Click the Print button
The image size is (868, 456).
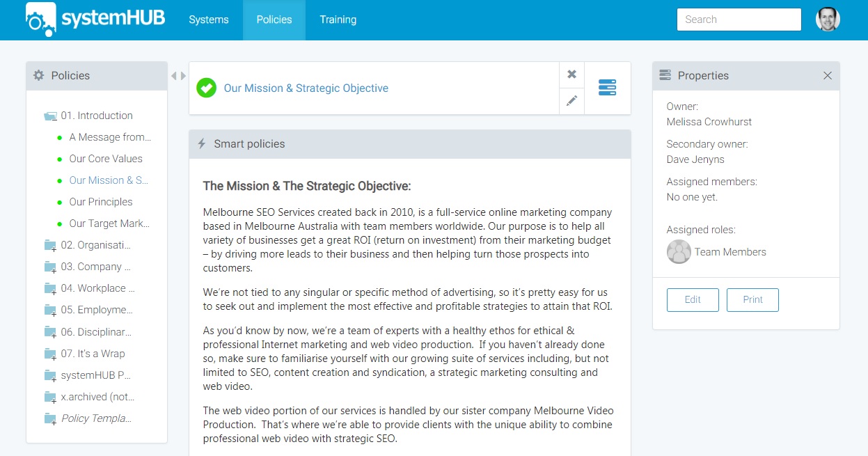[752, 299]
